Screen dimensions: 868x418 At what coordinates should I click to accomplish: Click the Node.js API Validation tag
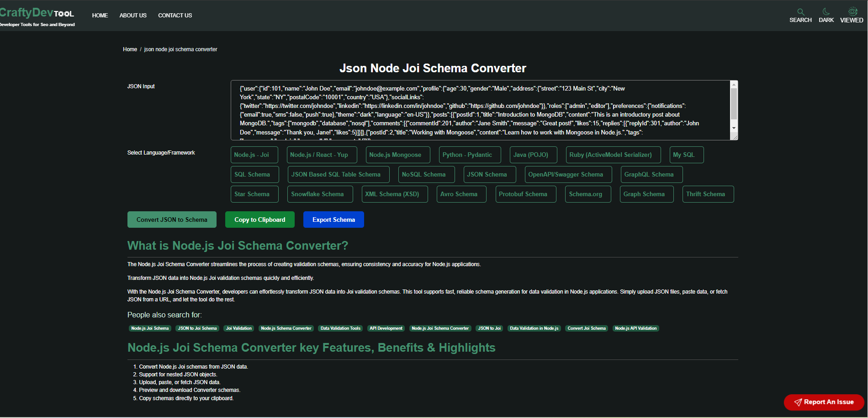click(x=636, y=328)
